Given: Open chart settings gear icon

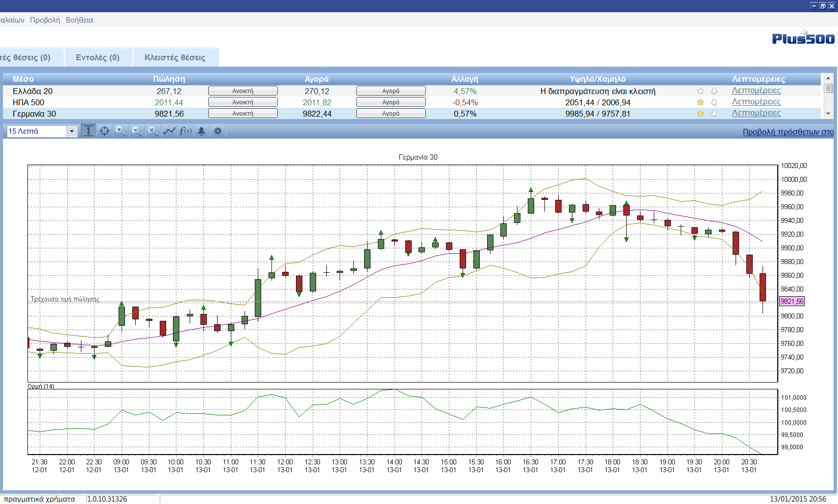Looking at the screenshot, I should 218,131.
